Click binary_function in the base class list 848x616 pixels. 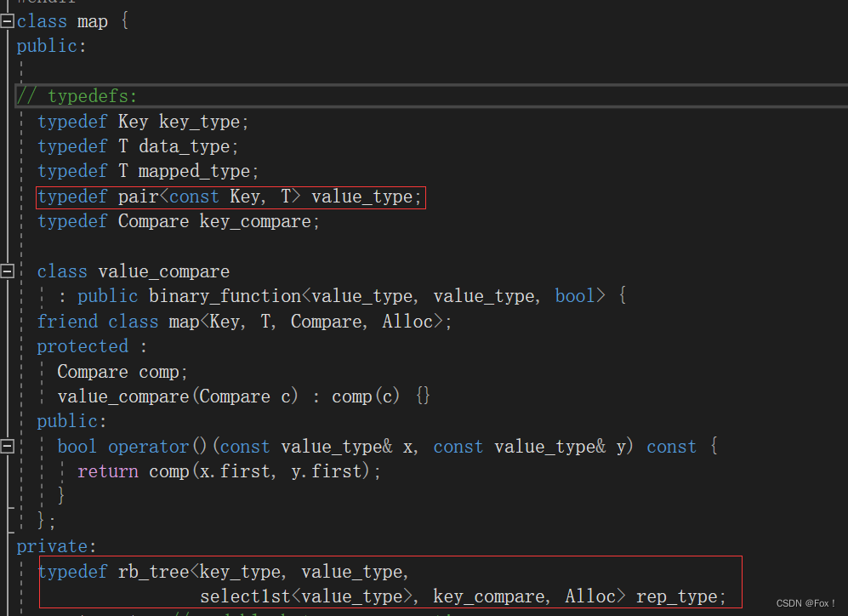[225, 296]
